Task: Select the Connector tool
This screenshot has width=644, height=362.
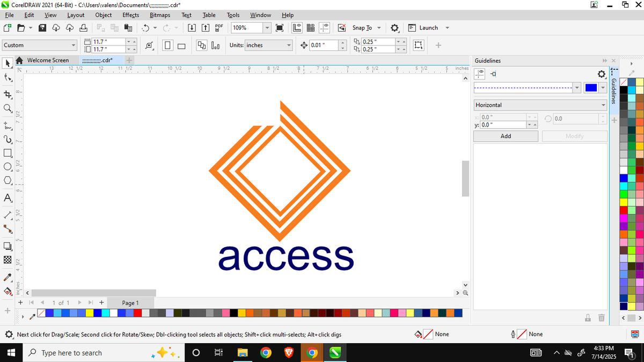Action: pos(8,229)
